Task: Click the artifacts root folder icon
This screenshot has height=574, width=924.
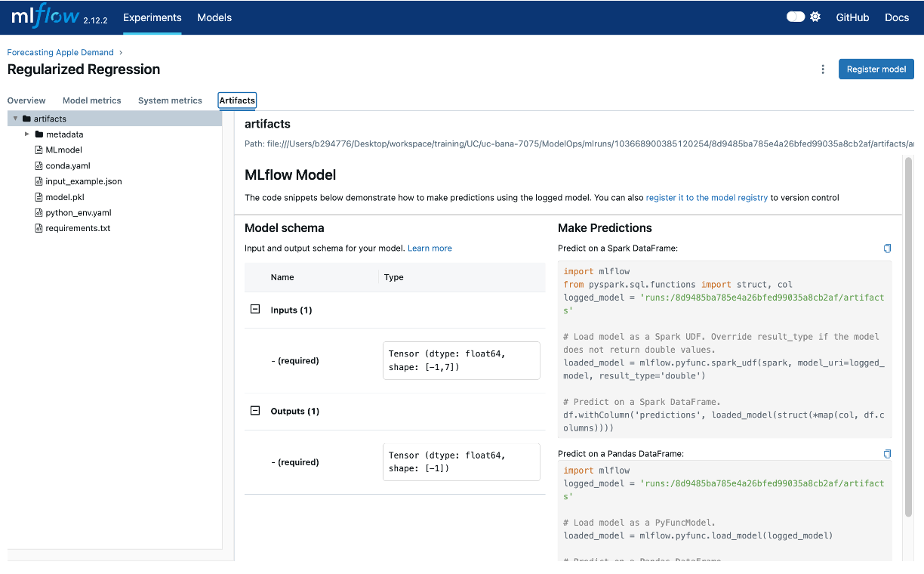Action: [26, 119]
